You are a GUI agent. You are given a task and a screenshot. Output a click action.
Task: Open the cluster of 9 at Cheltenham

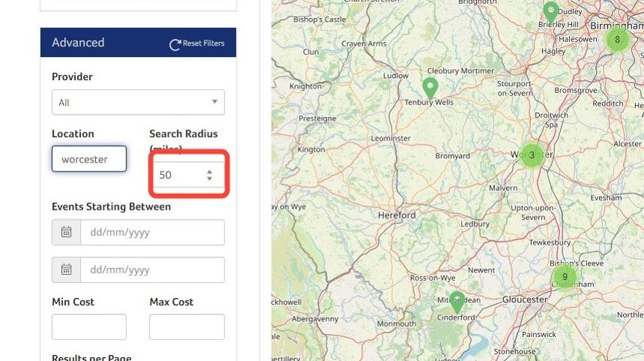coord(565,277)
